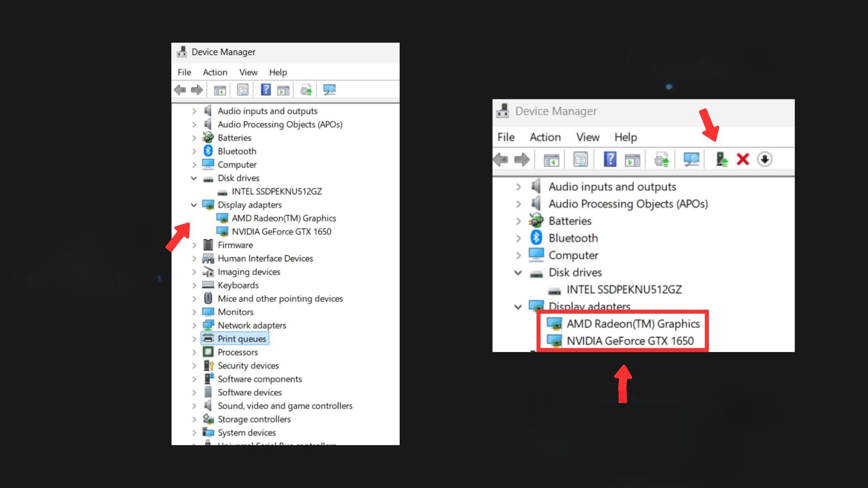Collapse Display adapters in left window
868x488 pixels.
pos(194,205)
